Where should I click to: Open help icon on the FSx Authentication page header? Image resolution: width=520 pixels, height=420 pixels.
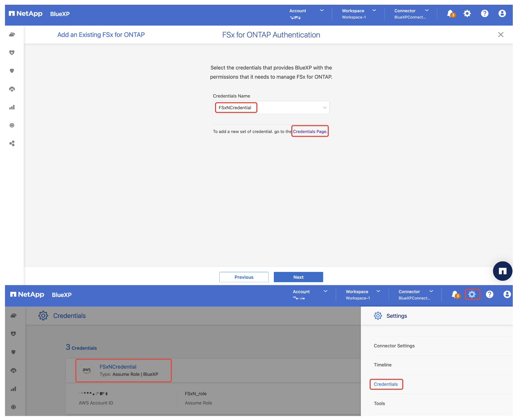485,14
